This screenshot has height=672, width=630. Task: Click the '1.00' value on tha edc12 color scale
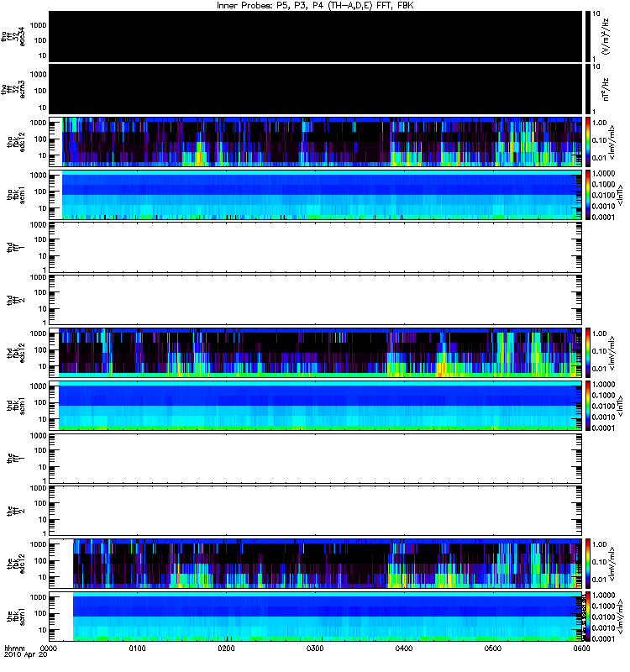(600, 123)
